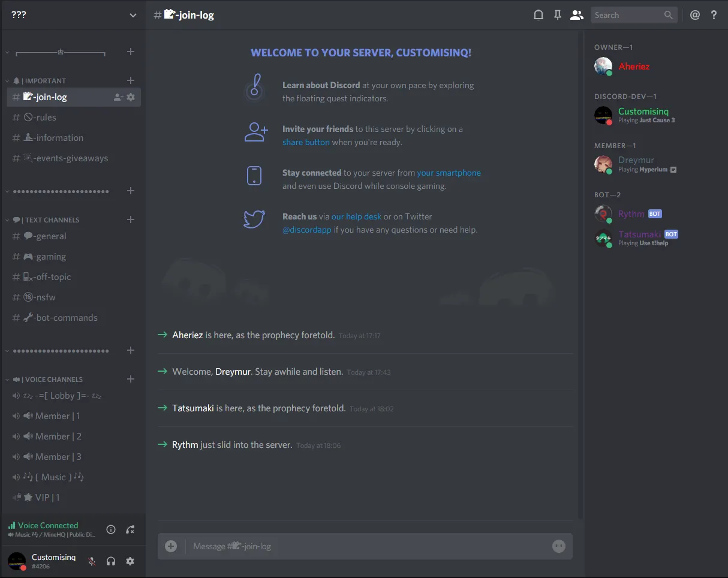
Task: Join Member | 1 voice channel
Action: click(74, 416)
